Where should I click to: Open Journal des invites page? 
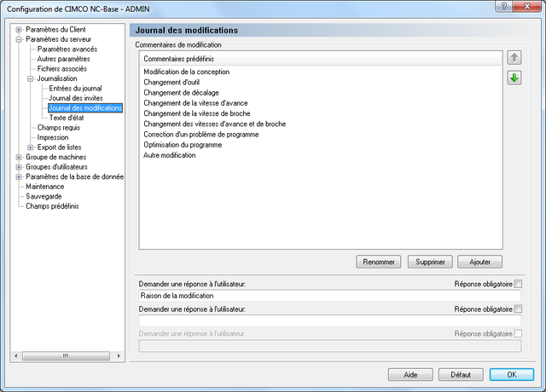point(76,98)
